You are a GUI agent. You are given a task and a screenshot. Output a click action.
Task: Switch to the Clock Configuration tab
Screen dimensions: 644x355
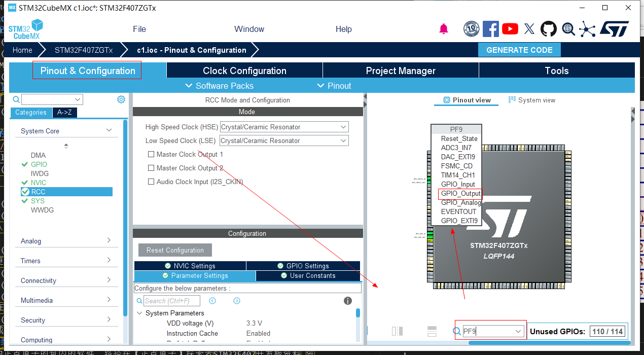[x=244, y=70]
